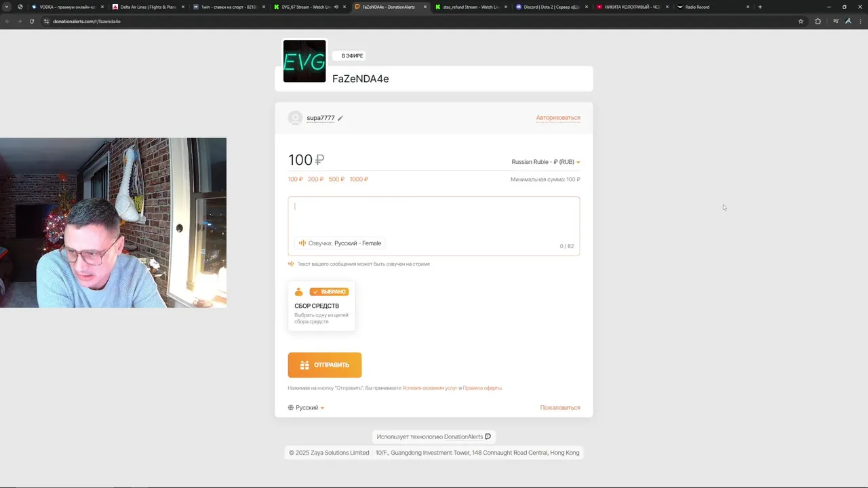
Task: Click the default user avatar icon
Action: coord(295,118)
